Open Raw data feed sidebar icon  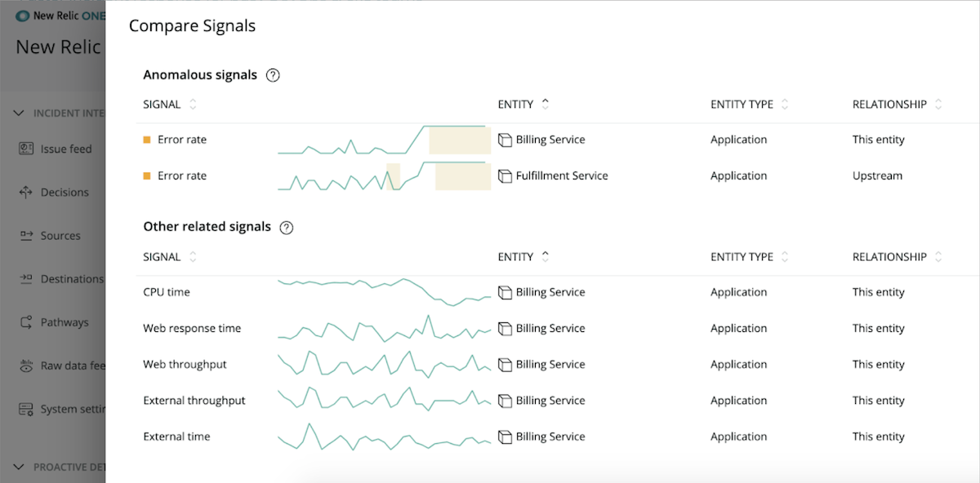[x=25, y=366]
